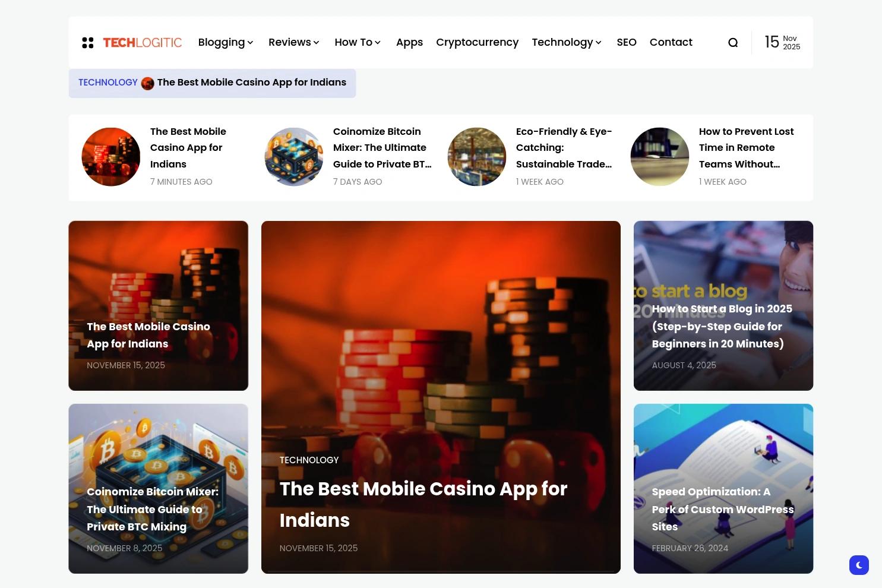Expand the Reviews dropdown
The height and width of the screenshot is (588, 882).
pos(293,42)
